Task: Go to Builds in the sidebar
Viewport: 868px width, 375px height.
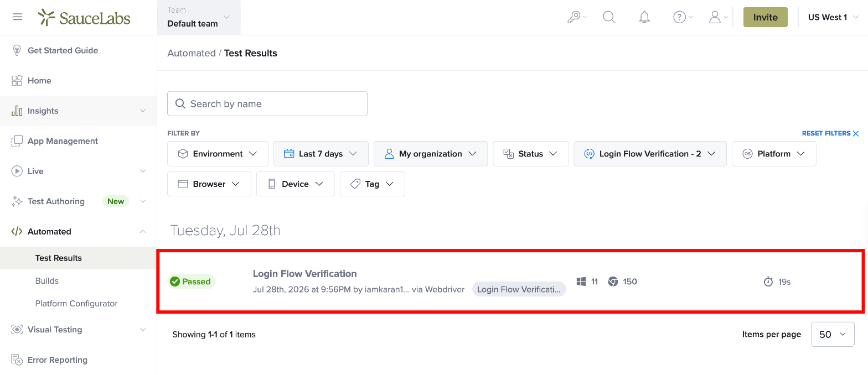Action: [x=47, y=281]
